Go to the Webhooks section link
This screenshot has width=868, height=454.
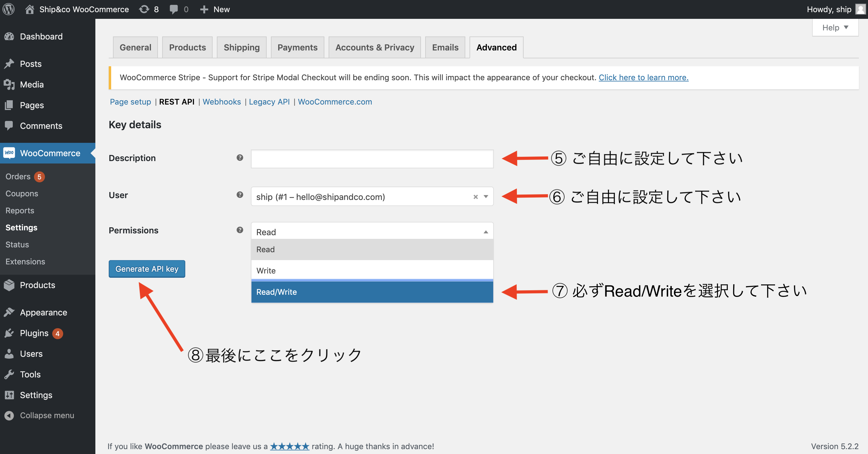[x=221, y=102]
